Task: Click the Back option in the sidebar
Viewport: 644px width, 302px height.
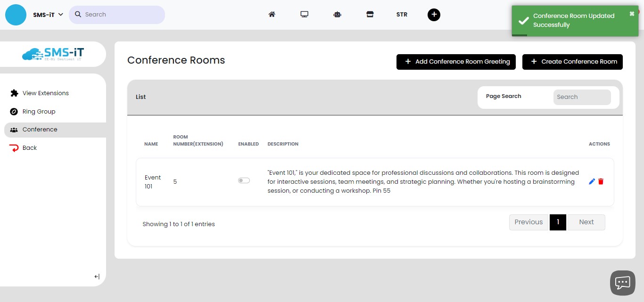Action: pos(29,147)
